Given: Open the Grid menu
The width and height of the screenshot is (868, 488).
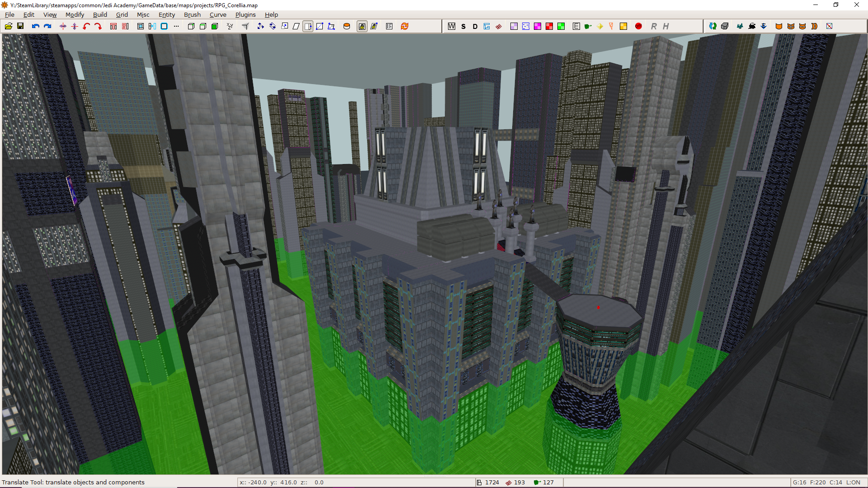Looking at the screenshot, I should coord(122,14).
